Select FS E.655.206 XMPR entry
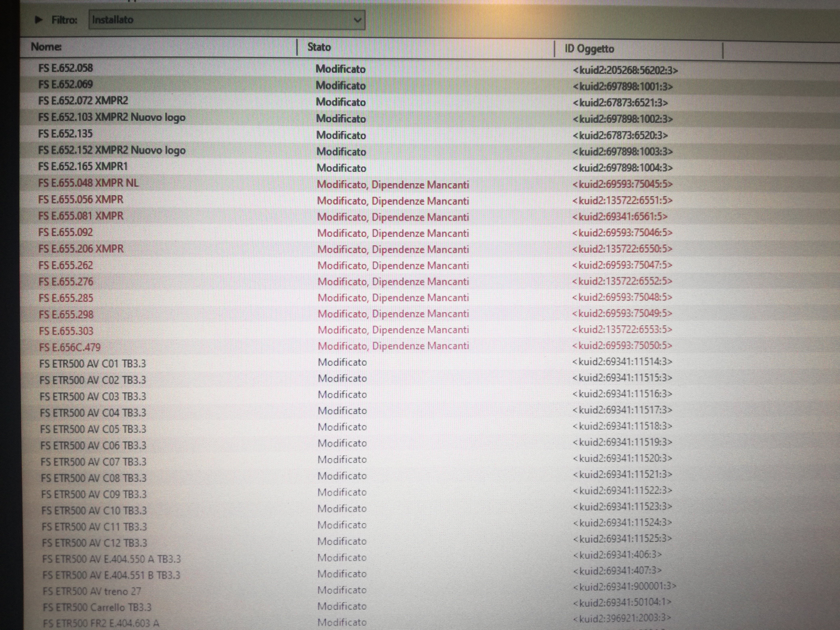This screenshot has width=840, height=630. (x=81, y=249)
